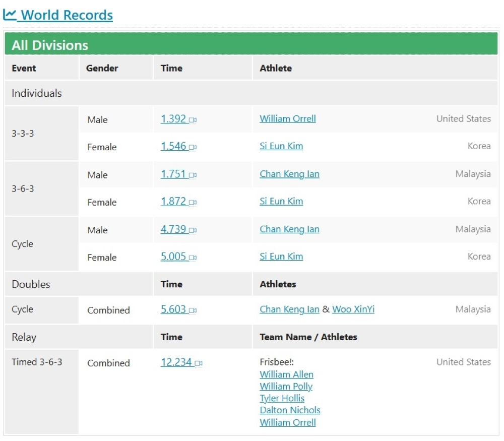The image size is (504, 441).
Task: Open video for female Cycle record 5.005
Action: point(194,257)
